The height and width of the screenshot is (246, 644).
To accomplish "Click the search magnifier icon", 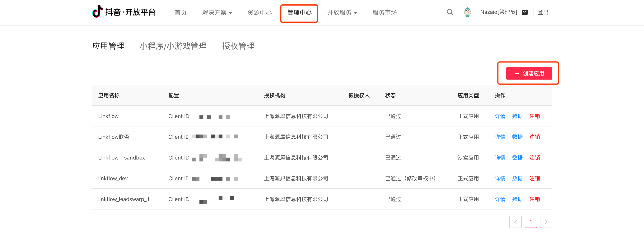I will click(450, 12).
